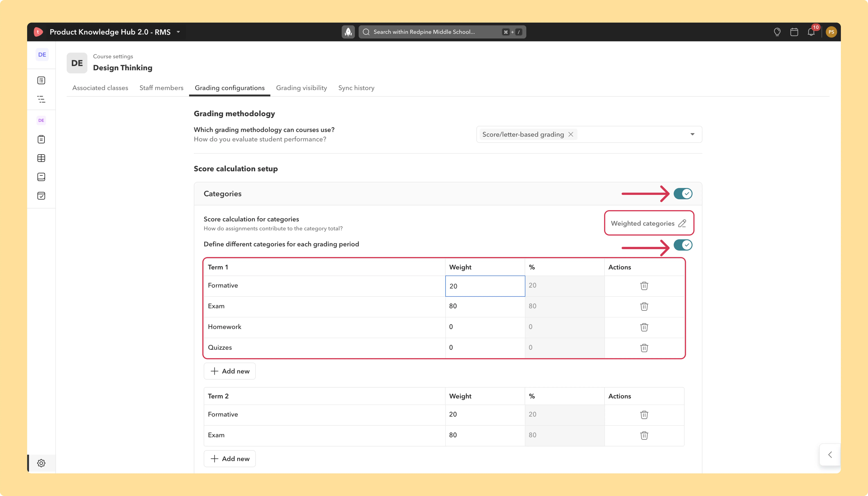Image resolution: width=868 pixels, height=496 pixels.
Task: Edit Term 1 Quizzes weight value
Action: pyautogui.click(x=485, y=348)
